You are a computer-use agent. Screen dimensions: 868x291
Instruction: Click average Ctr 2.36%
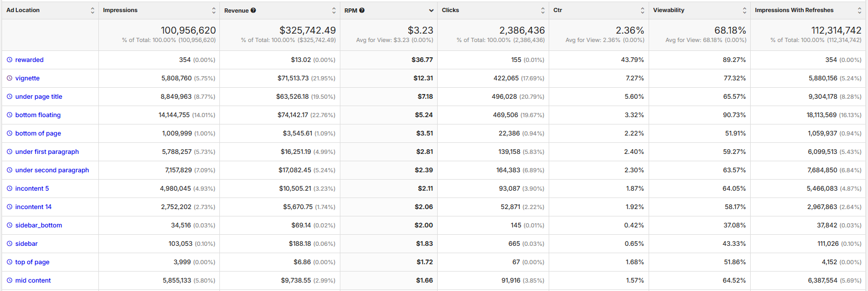(630, 30)
